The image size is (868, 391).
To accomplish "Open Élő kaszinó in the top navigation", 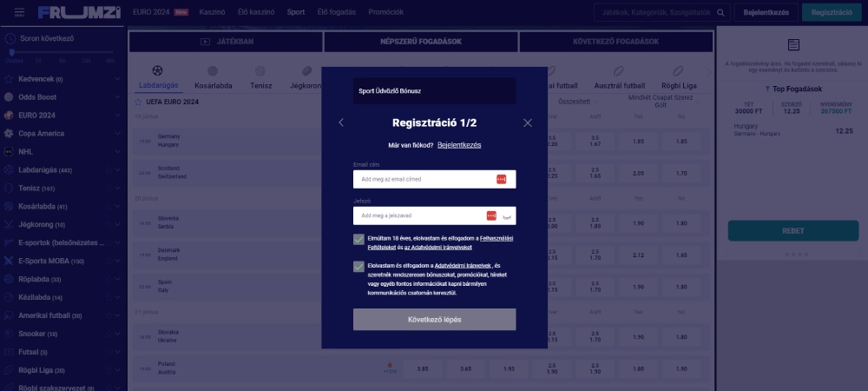I will coord(256,12).
